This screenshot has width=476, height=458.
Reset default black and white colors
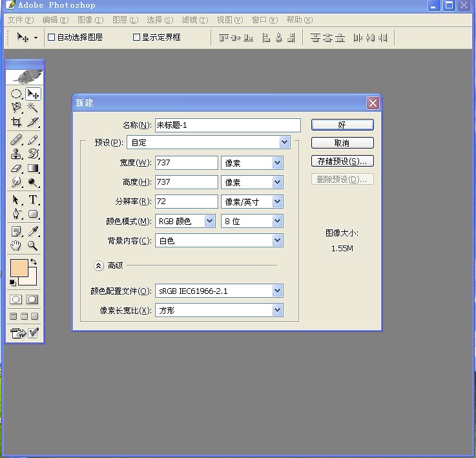coord(13,283)
